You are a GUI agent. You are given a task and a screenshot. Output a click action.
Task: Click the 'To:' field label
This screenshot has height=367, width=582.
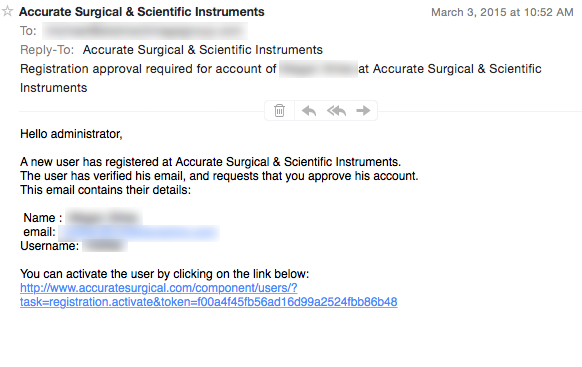coord(28,31)
